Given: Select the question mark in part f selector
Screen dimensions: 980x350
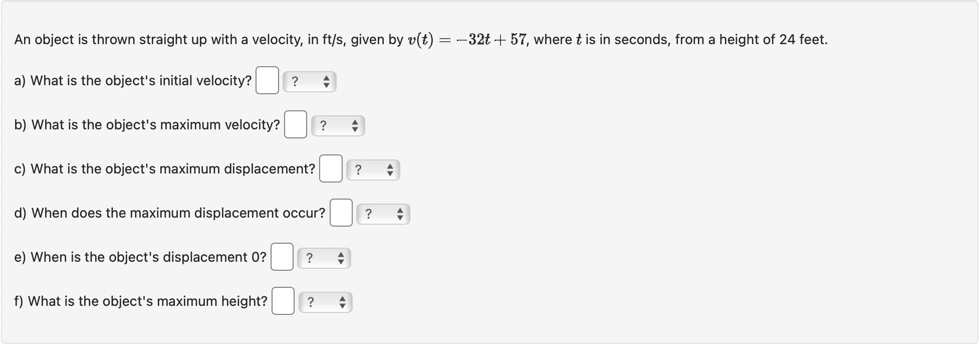Looking at the screenshot, I should pyautogui.click(x=311, y=301).
